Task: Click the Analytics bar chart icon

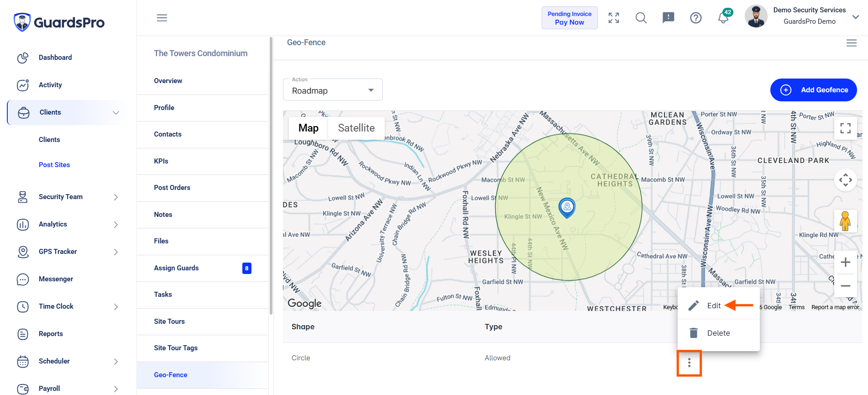Action: point(23,224)
